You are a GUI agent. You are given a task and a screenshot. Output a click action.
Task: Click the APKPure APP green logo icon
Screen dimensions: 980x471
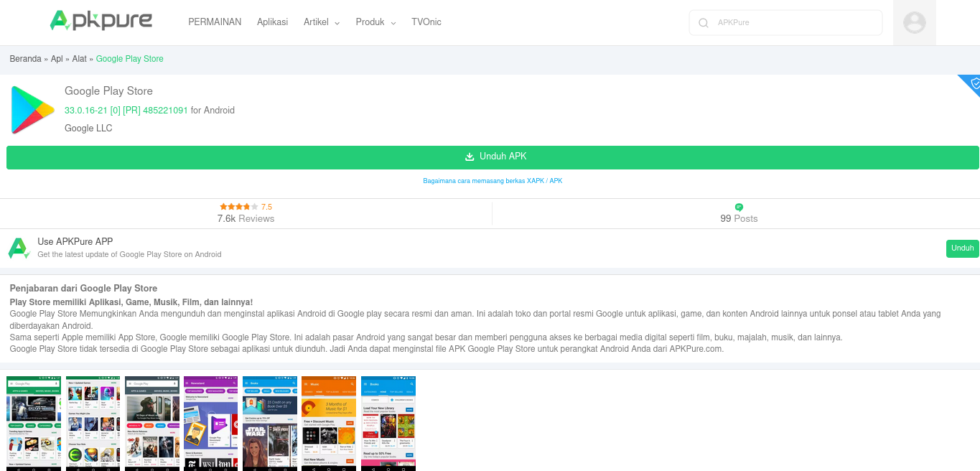[19, 248]
